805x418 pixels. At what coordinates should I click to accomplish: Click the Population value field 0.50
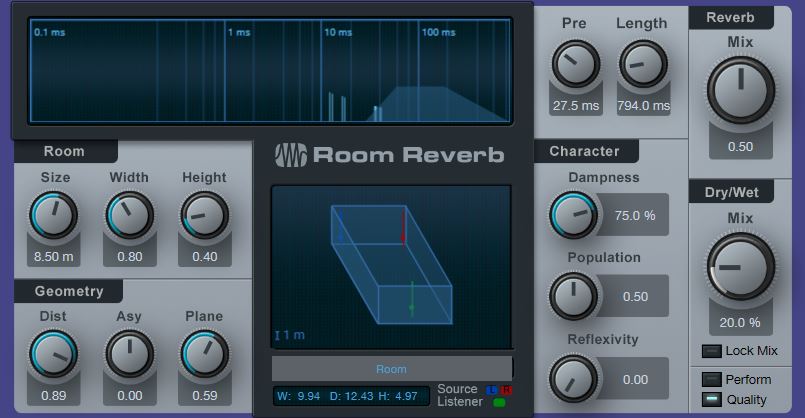pyautogui.click(x=635, y=297)
